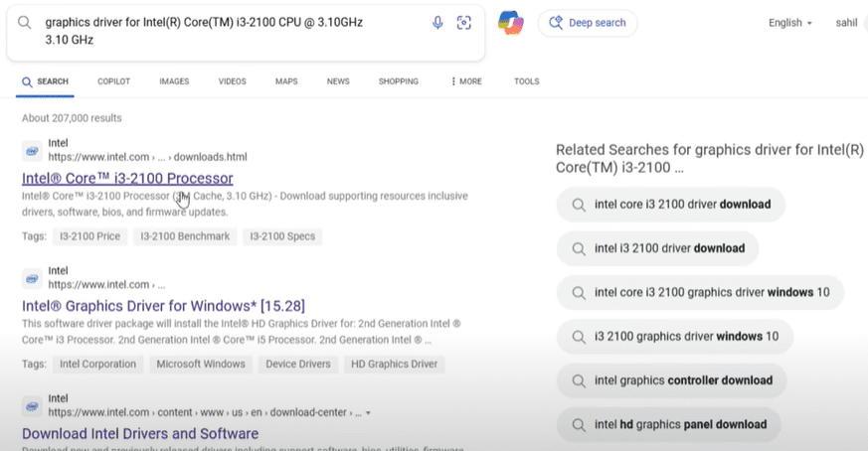Click Intel favicon beside first result

click(32, 150)
